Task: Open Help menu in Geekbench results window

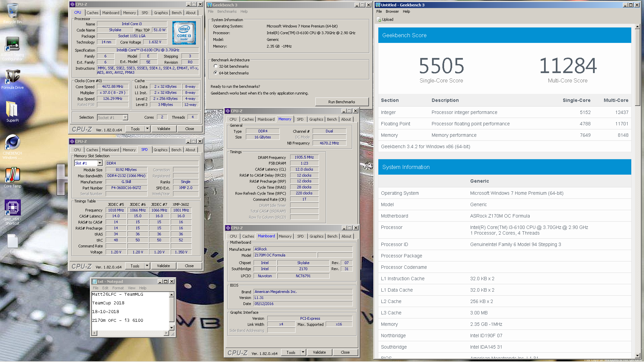Action: (x=406, y=11)
